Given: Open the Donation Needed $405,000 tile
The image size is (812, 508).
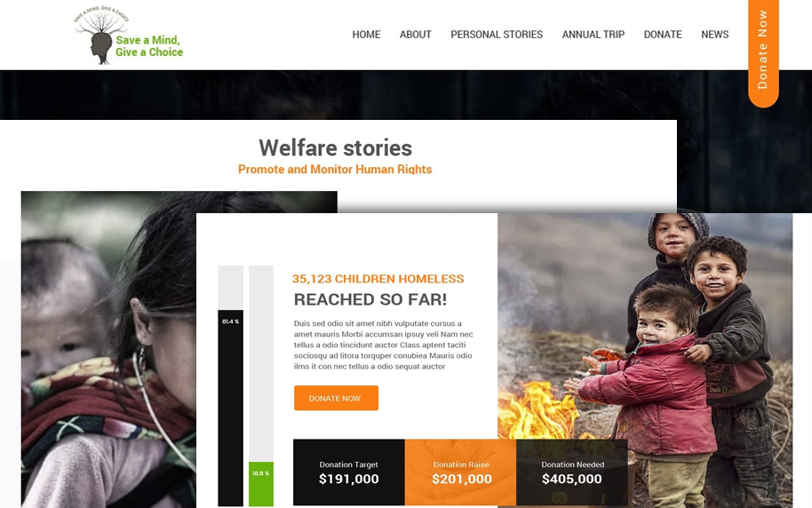Looking at the screenshot, I should (x=572, y=472).
